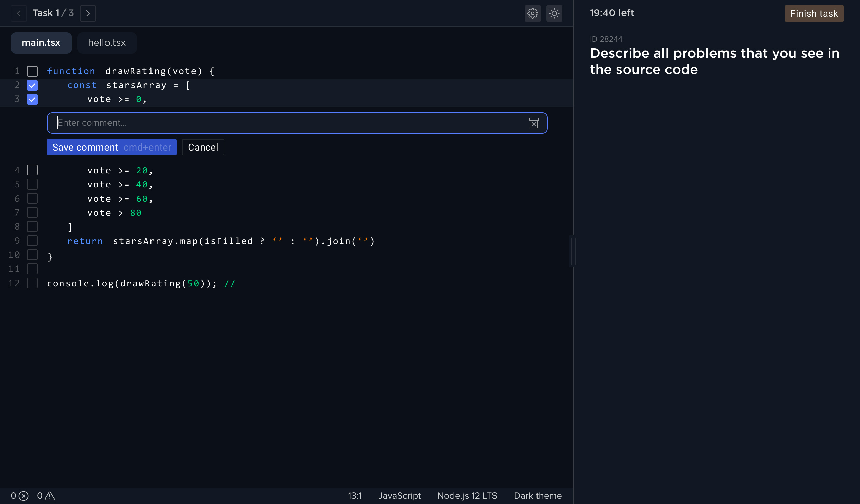This screenshot has height=504, width=860.
Task: Check the checkbox on line 12
Action: 32,283
